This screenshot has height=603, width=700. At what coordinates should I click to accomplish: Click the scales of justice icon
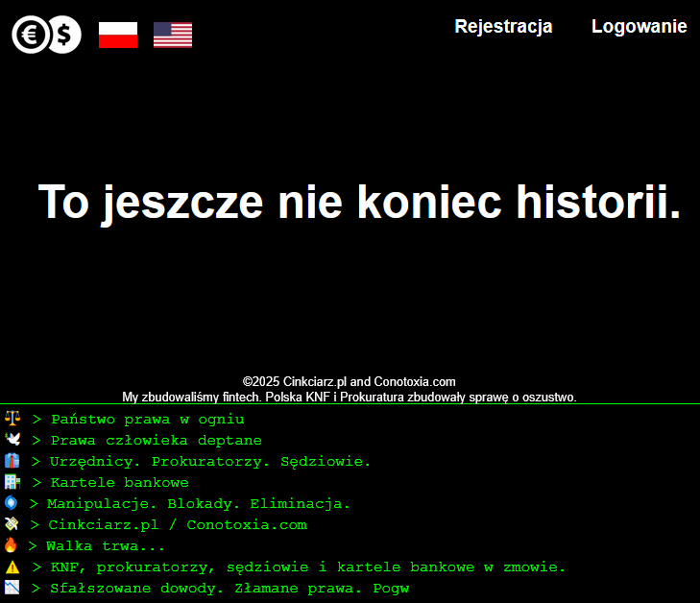[12, 419]
